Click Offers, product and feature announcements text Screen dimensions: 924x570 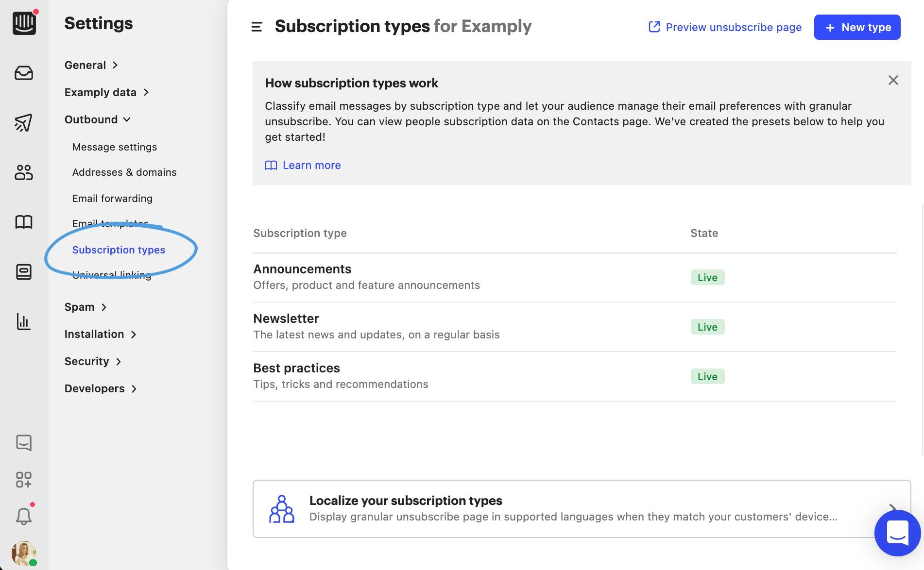pyautogui.click(x=366, y=285)
